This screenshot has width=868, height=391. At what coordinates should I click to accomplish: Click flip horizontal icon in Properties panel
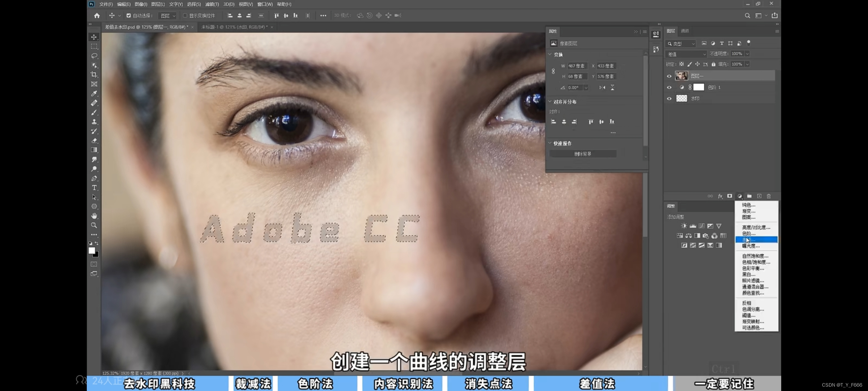[602, 88]
